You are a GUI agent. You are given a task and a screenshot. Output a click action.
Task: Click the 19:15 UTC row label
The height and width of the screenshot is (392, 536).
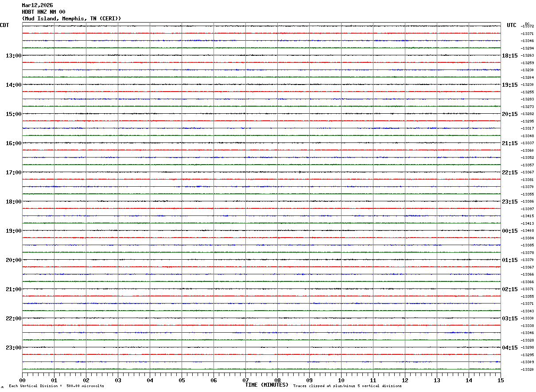tap(509, 85)
